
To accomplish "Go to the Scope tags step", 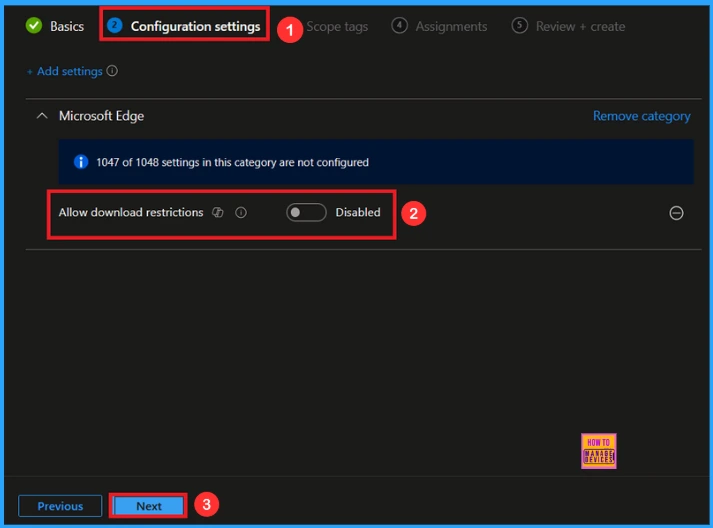I will [x=337, y=26].
